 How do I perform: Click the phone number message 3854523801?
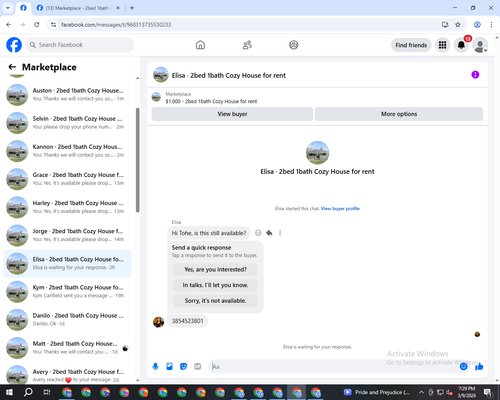tap(187, 321)
